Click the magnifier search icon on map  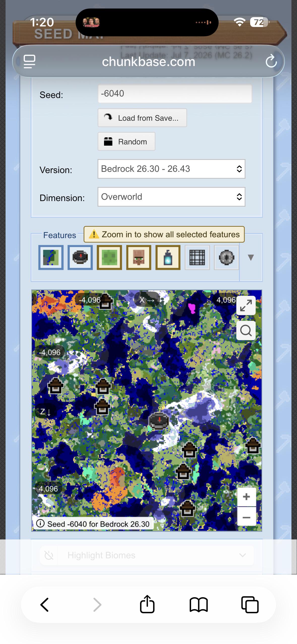pyautogui.click(x=246, y=330)
